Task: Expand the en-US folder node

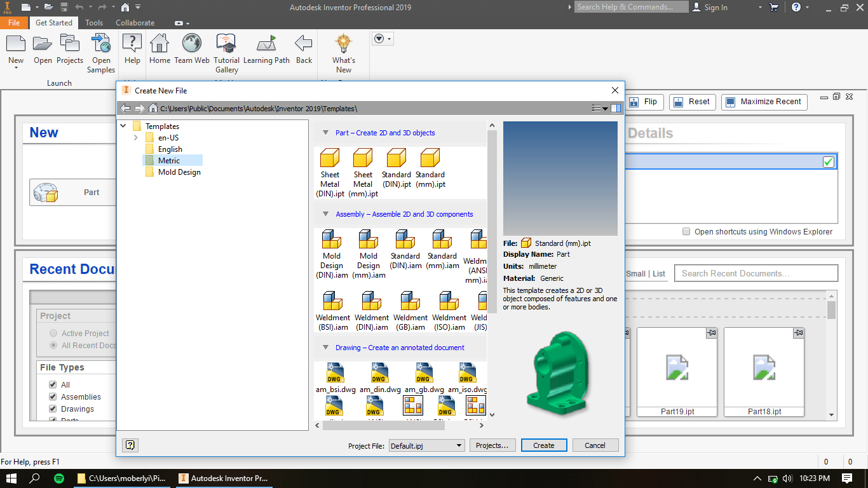Action: [x=135, y=137]
